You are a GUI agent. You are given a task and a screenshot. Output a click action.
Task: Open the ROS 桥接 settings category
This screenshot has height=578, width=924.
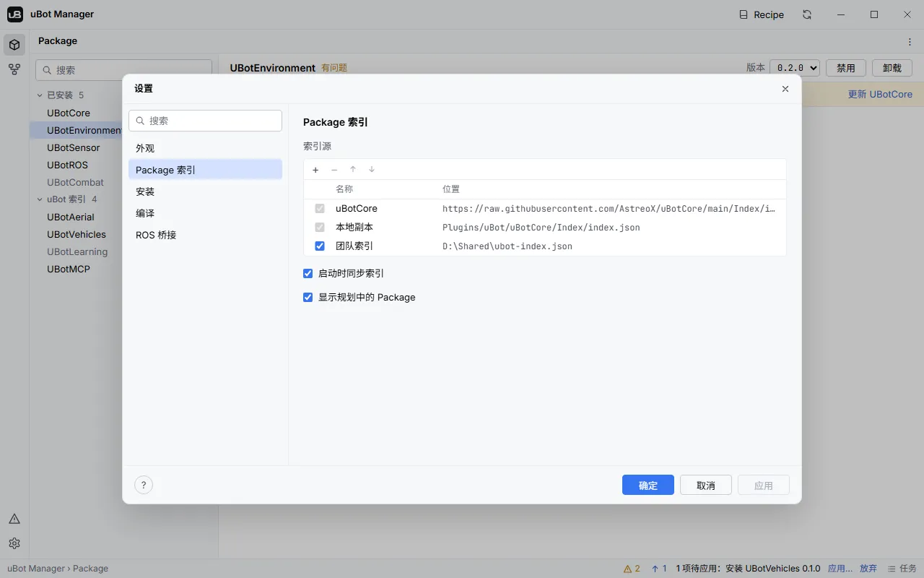205,235
